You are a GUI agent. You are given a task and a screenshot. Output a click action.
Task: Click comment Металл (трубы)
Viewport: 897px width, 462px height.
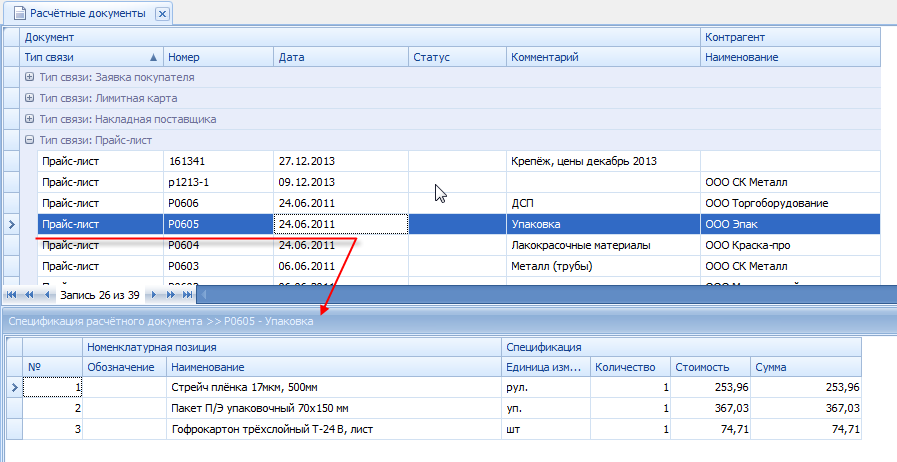tap(603, 266)
